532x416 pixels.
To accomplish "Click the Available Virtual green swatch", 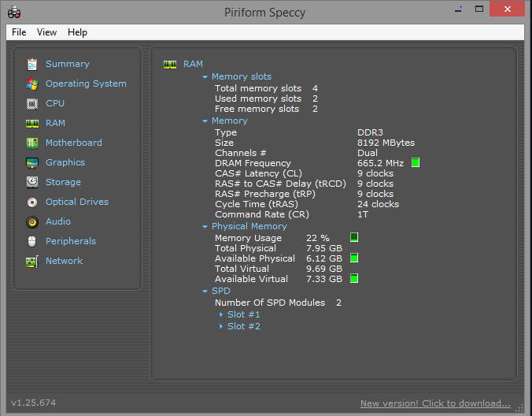I will tap(354, 278).
